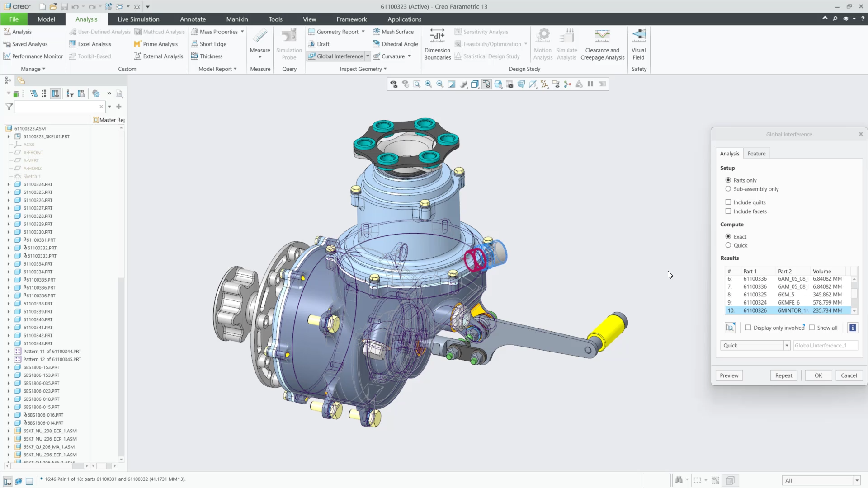
Task: Open the Model ribbon tab
Action: click(46, 19)
